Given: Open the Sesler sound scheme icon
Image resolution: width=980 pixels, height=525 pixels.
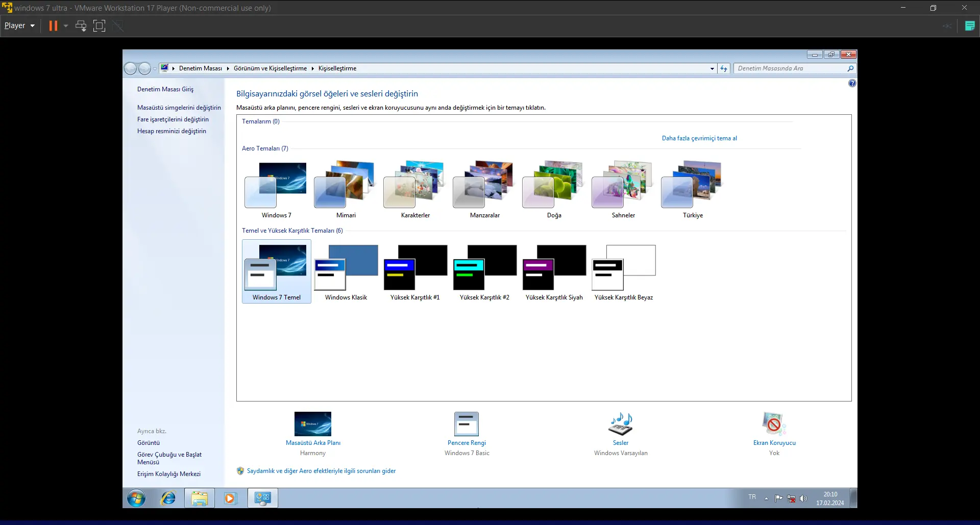Looking at the screenshot, I should [621, 424].
